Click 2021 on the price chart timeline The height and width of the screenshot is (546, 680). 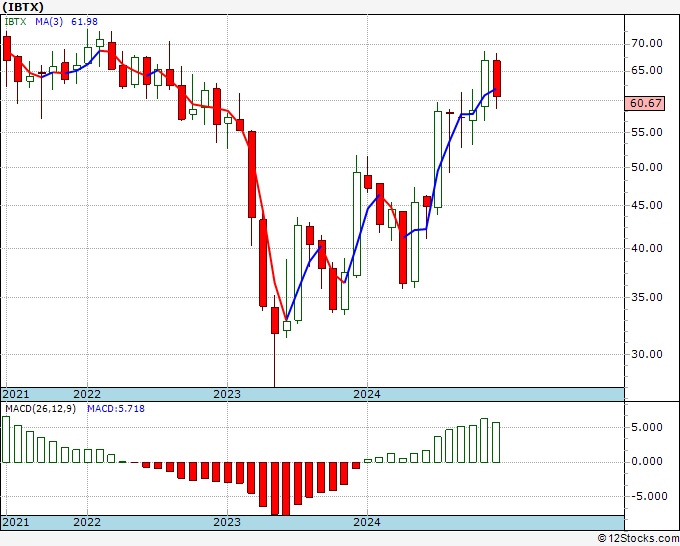pyautogui.click(x=16, y=394)
